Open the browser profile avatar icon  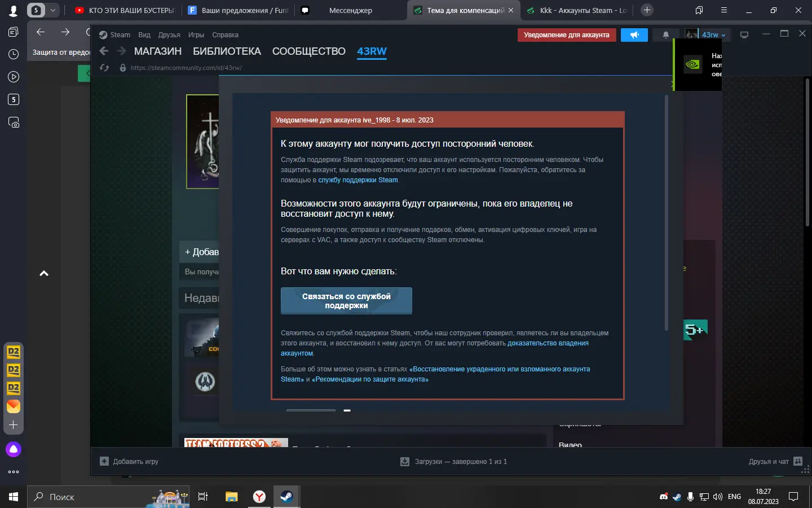14,10
